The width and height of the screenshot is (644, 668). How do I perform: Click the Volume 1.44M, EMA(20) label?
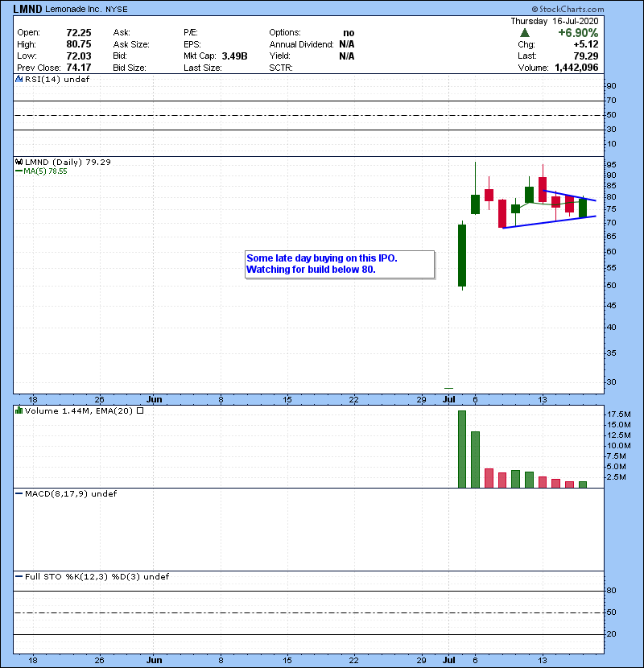[x=79, y=410]
